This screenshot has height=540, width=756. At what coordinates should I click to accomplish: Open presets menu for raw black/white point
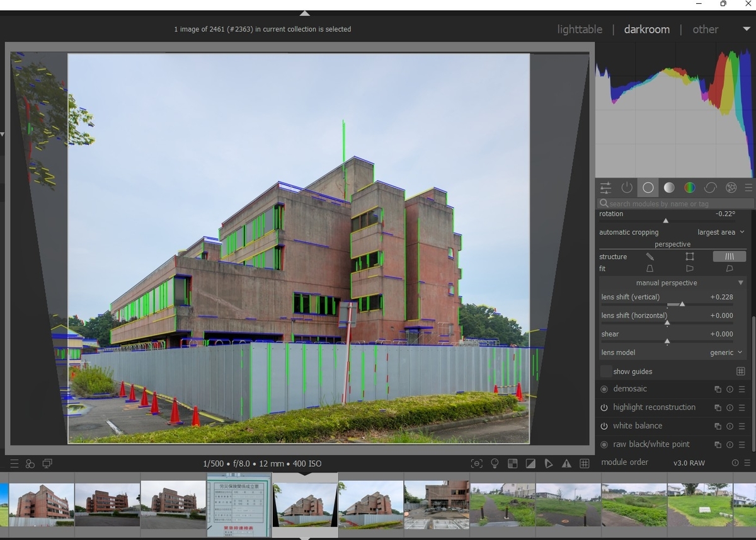click(742, 445)
